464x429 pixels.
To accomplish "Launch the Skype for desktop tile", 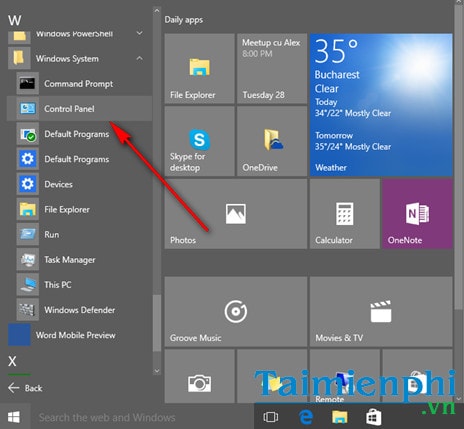I will tap(199, 141).
